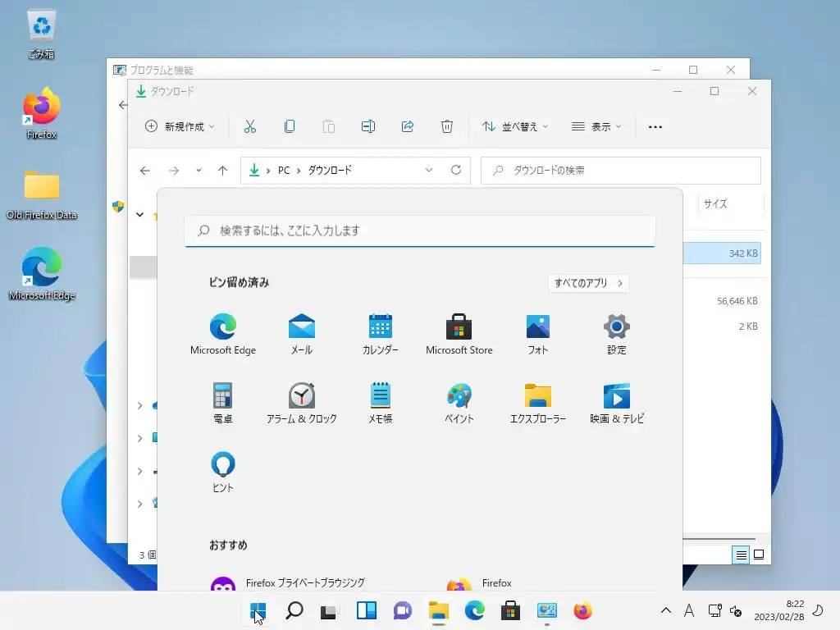Click the ダウンロードの検索 search box

tap(621, 171)
